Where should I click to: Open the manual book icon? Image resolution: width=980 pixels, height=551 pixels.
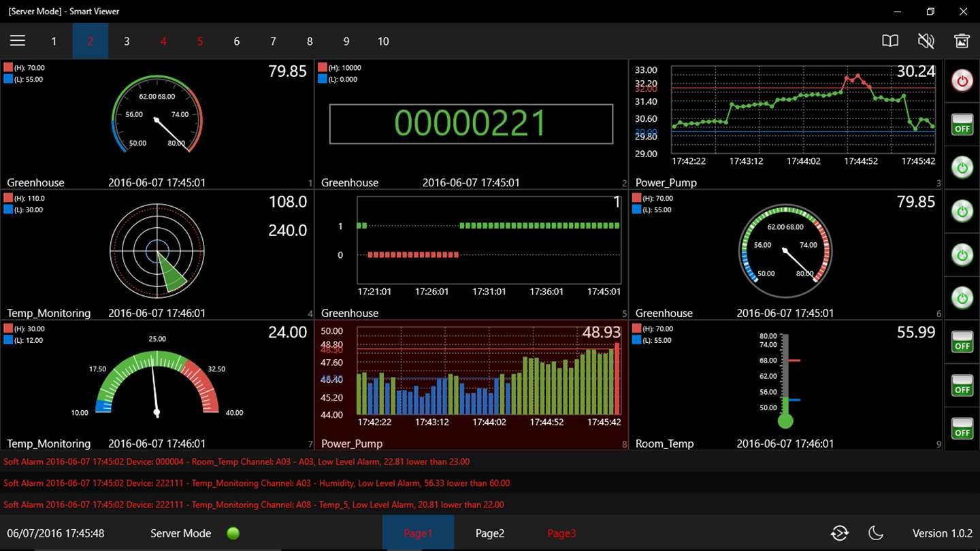[889, 41]
